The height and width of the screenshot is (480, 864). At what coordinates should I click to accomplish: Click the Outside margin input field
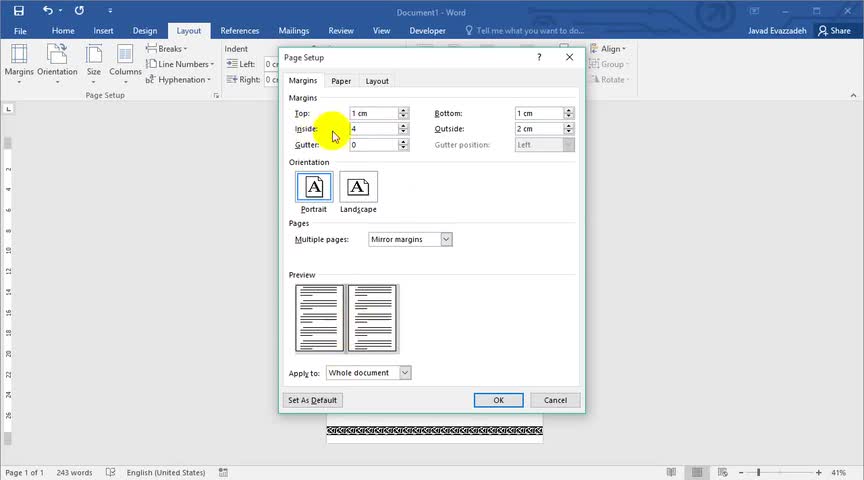(539, 128)
